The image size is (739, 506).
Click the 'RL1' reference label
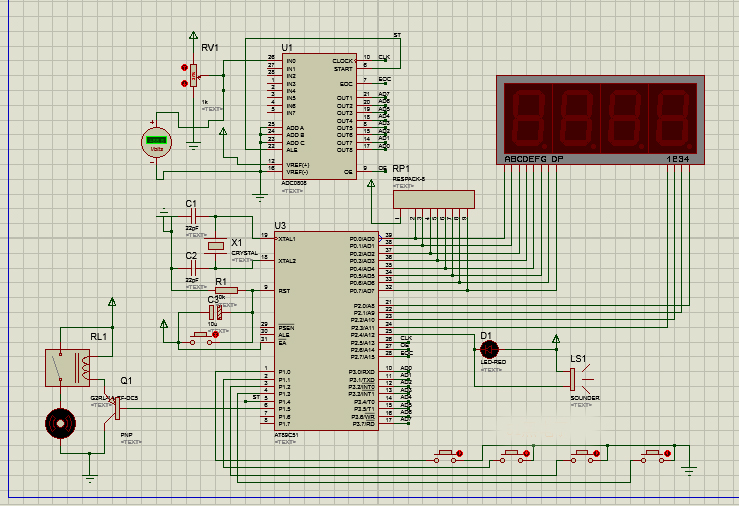coord(99,336)
